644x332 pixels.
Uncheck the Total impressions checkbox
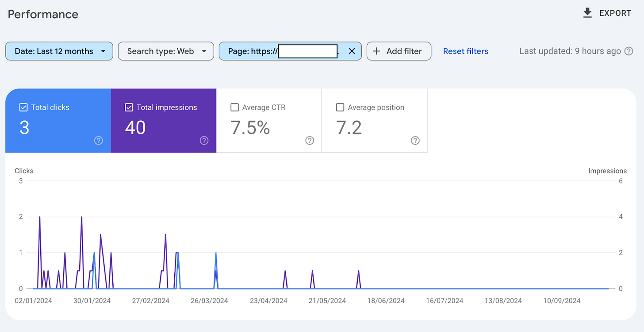(x=129, y=107)
